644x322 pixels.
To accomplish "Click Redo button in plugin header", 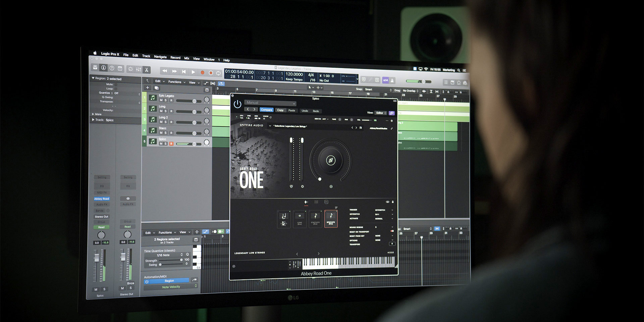I will (x=316, y=111).
